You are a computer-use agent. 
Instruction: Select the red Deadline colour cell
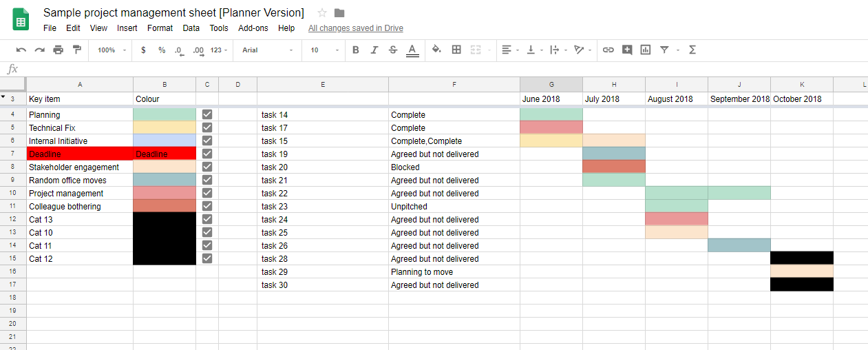[165, 154]
